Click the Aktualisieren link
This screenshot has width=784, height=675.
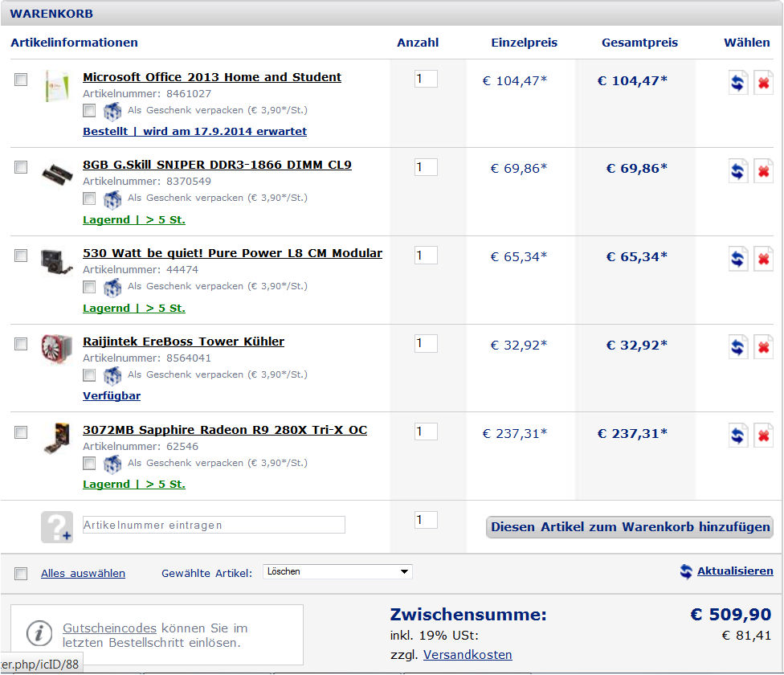[x=735, y=571]
